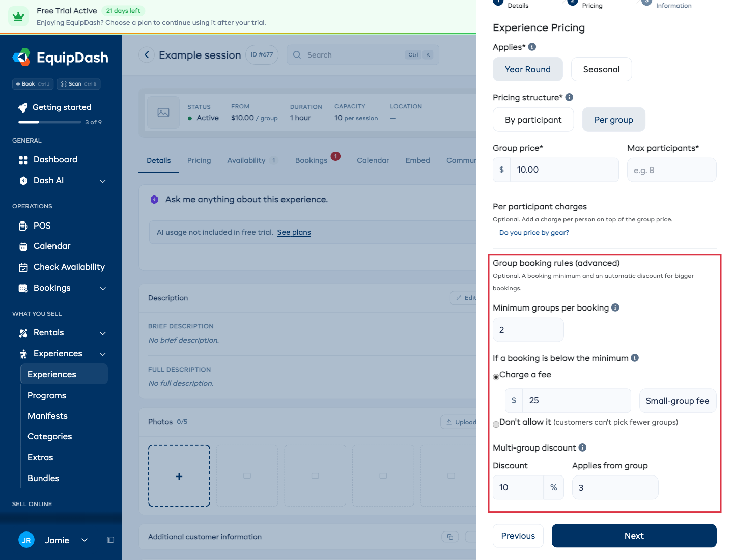
Task: Select the Don't allow it radio option
Action: pyautogui.click(x=496, y=424)
